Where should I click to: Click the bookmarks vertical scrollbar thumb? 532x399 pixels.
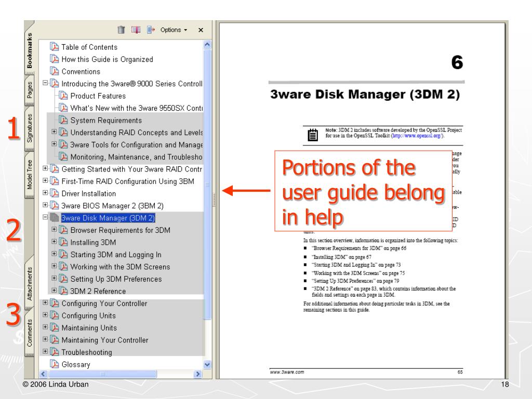[207, 184]
